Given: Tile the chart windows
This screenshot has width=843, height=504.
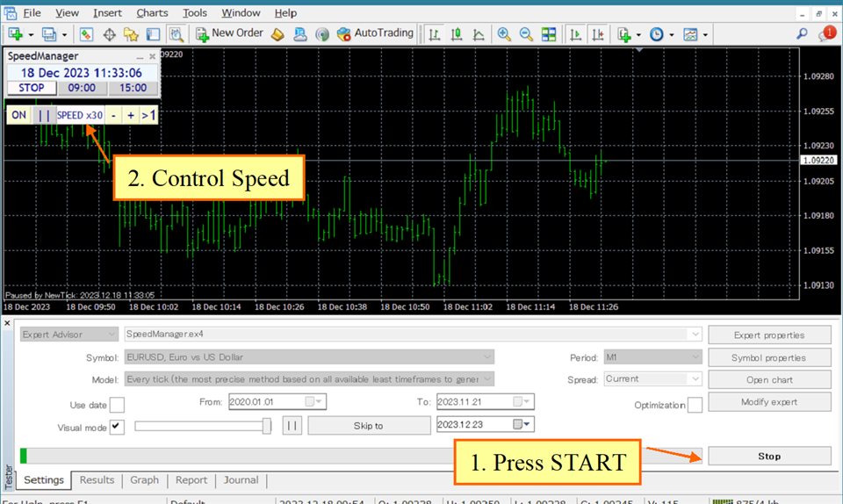Looking at the screenshot, I should point(549,34).
